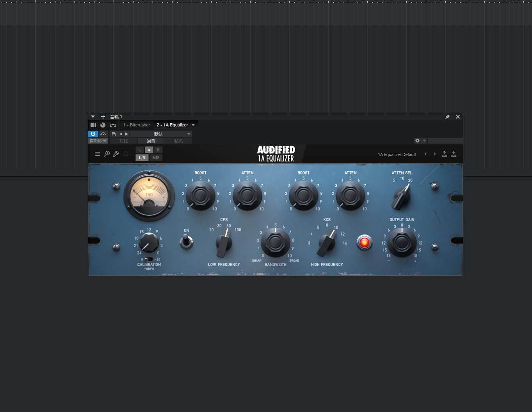Flip the ON toggle switch on the equalizer
532x412 pixels.
[x=186, y=242]
